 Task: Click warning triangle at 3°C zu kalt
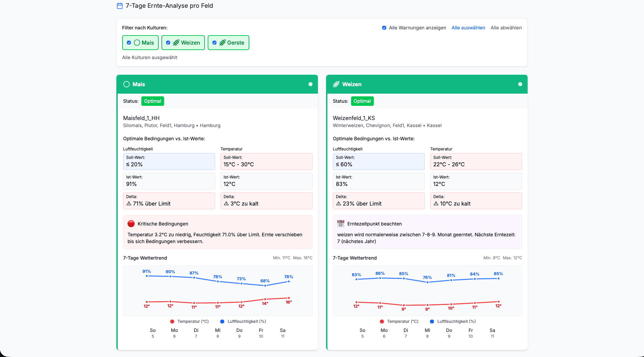226,204
